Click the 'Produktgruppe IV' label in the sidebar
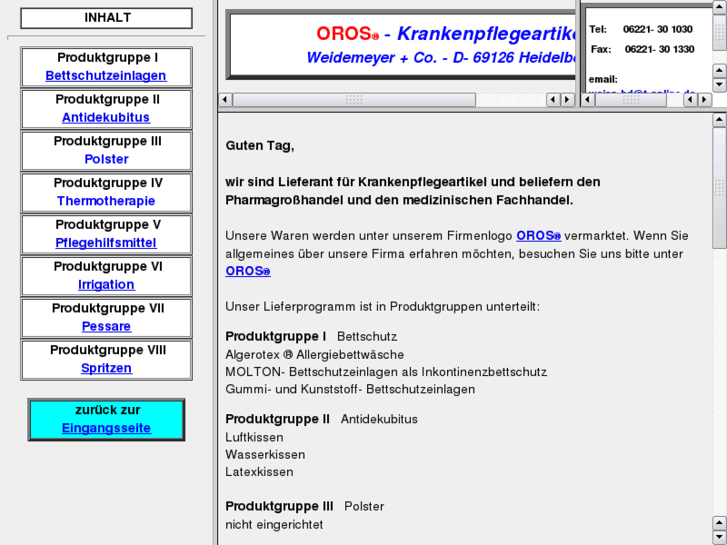The image size is (727, 545). (x=108, y=183)
